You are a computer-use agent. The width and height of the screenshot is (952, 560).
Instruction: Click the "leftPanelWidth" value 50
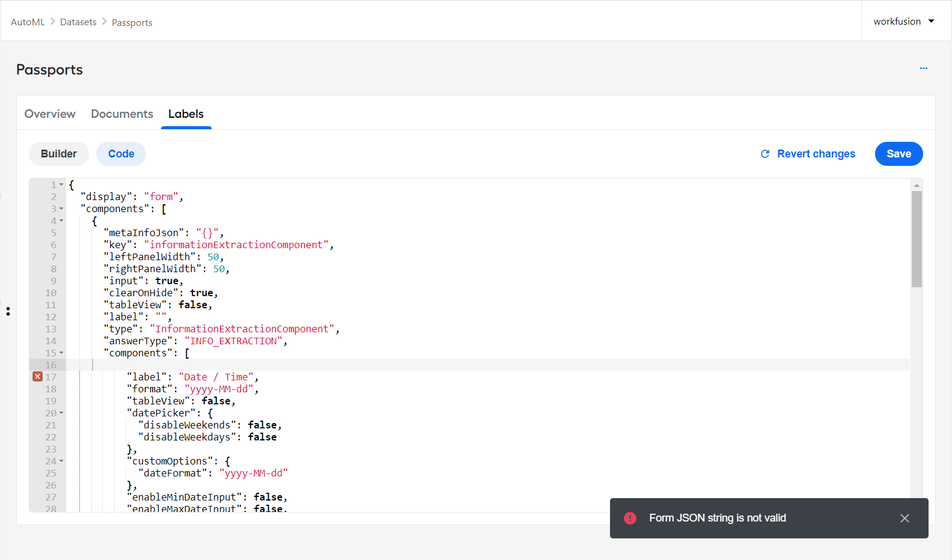(x=213, y=257)
